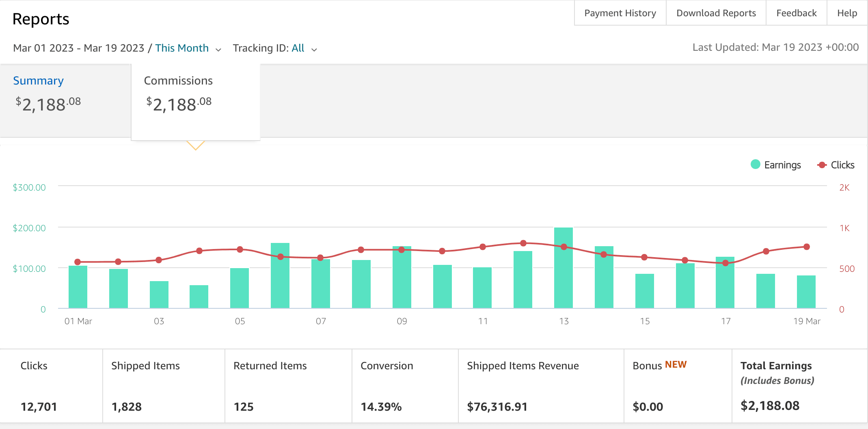Open the Feedback link
This screenshot has width=868, height=429.
796,13
